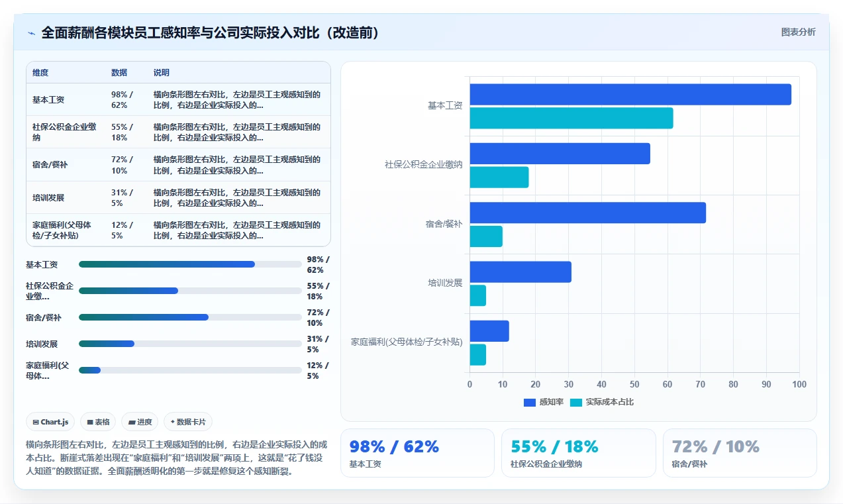The width and height of the screenshot is (843, 504).
Task: Click the 基本工资 实际成本占比 cyan bar
Action: pos(571,118)
